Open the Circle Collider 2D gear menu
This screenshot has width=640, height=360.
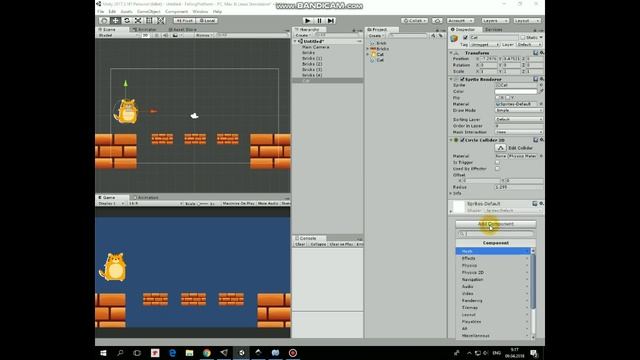click(542, 140)
